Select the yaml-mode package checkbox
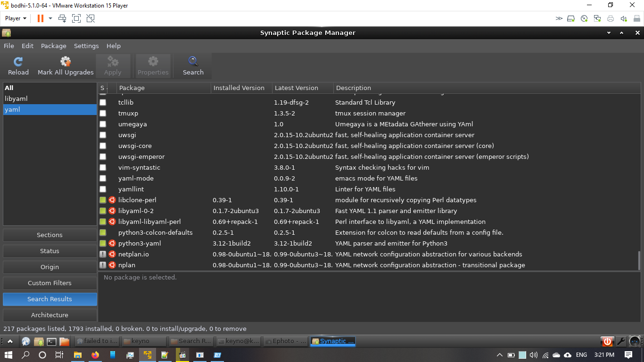 pyautogui.click(x=103, y=178)
